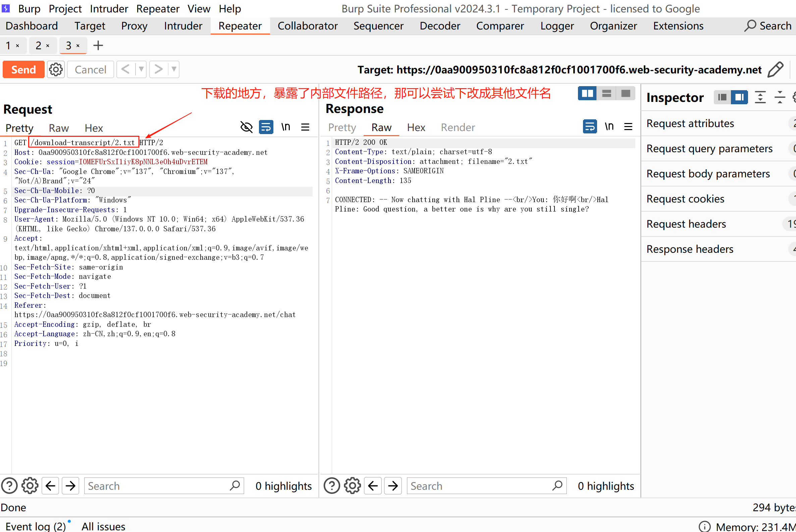Click the request settings gear next to Send
Viewport: 796px width, 532px height.
click(x=56, y=69)
